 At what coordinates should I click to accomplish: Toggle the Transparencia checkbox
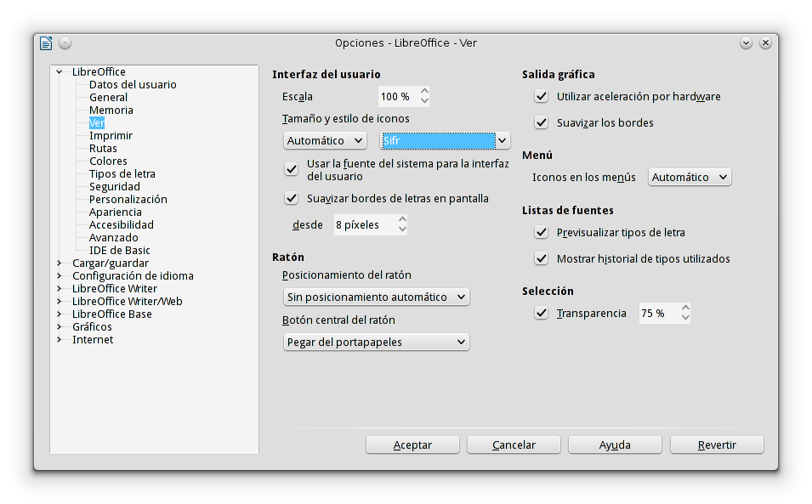coord(541,314)
